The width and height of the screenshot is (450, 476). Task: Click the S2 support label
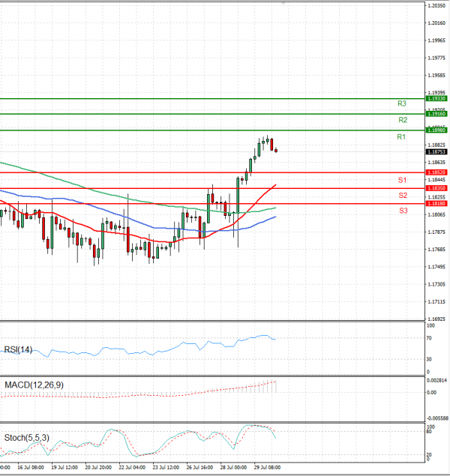point(403,195)
